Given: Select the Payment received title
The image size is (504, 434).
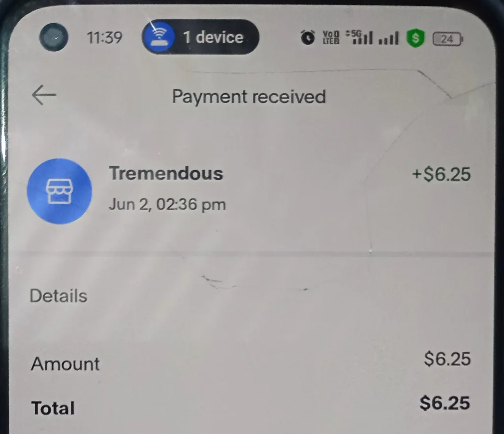Looking at the screenshot, I should coord(249,97).
